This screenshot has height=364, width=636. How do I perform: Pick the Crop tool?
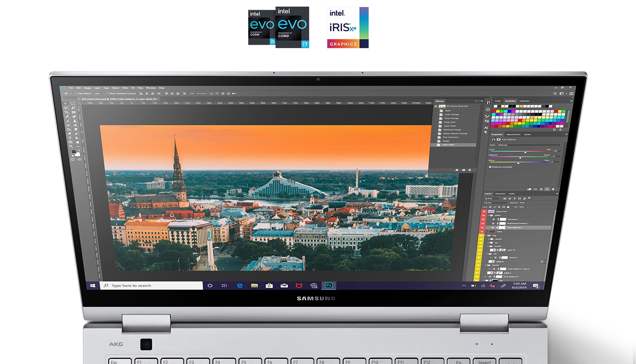pos(66,112)
